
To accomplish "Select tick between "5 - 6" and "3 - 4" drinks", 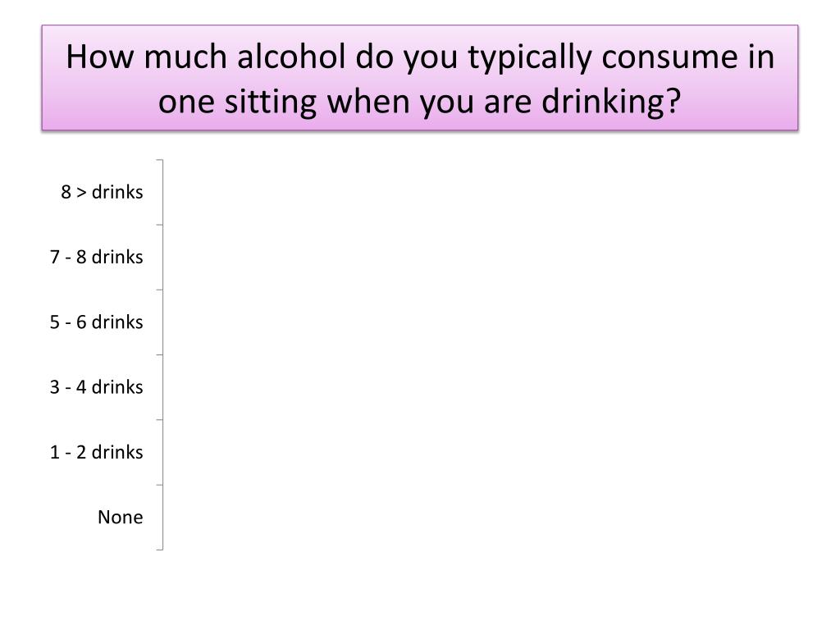I will 159,354.
